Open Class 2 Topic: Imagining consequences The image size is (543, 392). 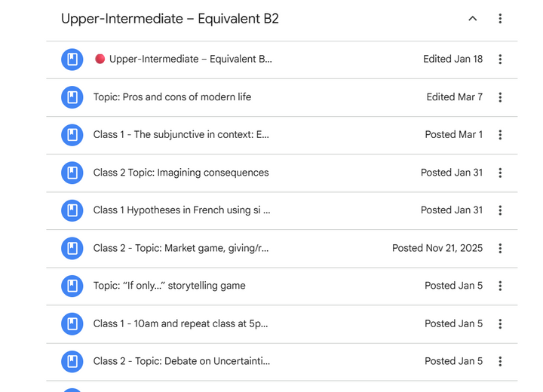[x=181, y=173]
